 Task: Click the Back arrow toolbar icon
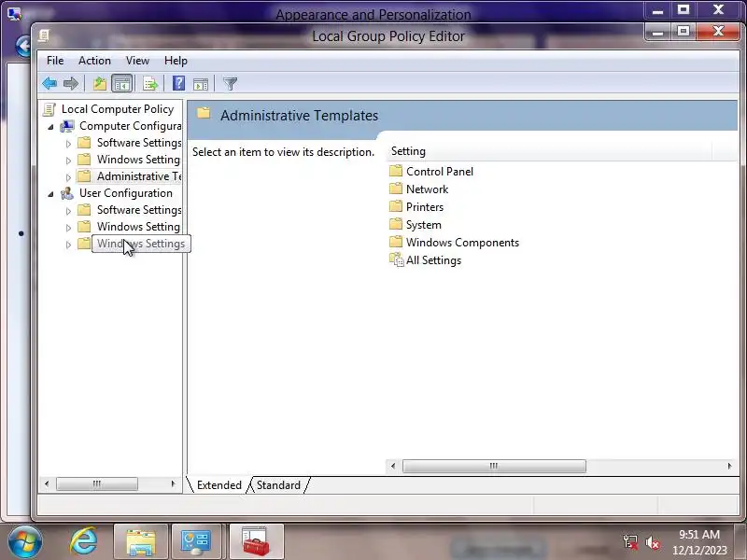[x=49, y=84]
